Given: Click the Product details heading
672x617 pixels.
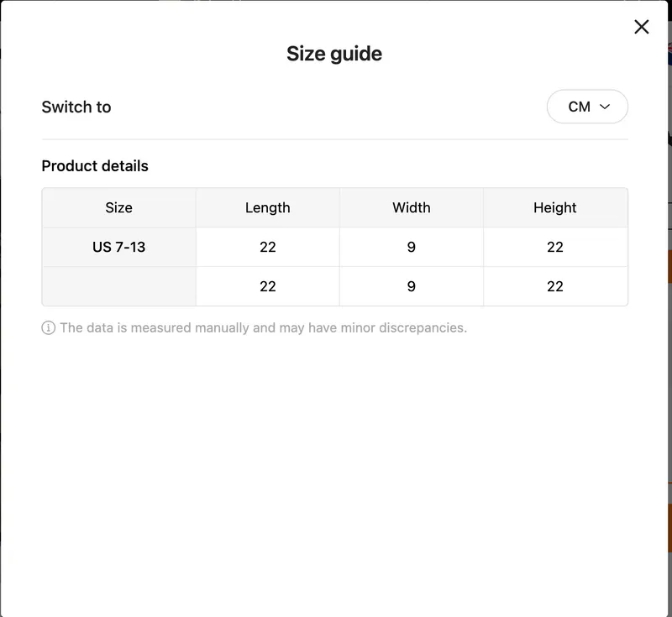Looking at the screenshot, I should click(95, 165).
